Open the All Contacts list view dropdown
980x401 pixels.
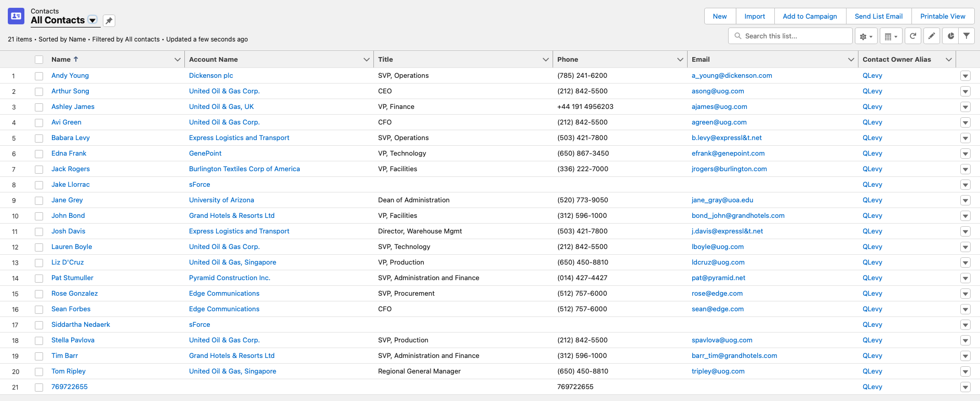pos(92,20)
